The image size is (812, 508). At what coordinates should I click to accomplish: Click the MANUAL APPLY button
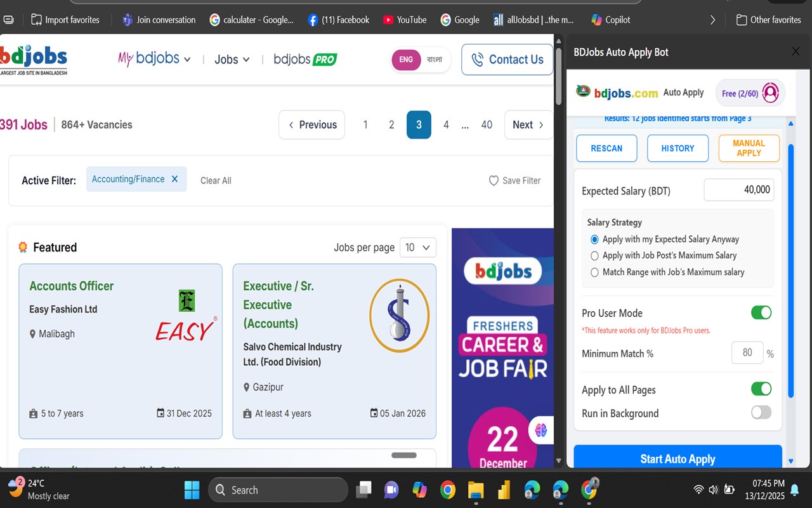(749, 149)
